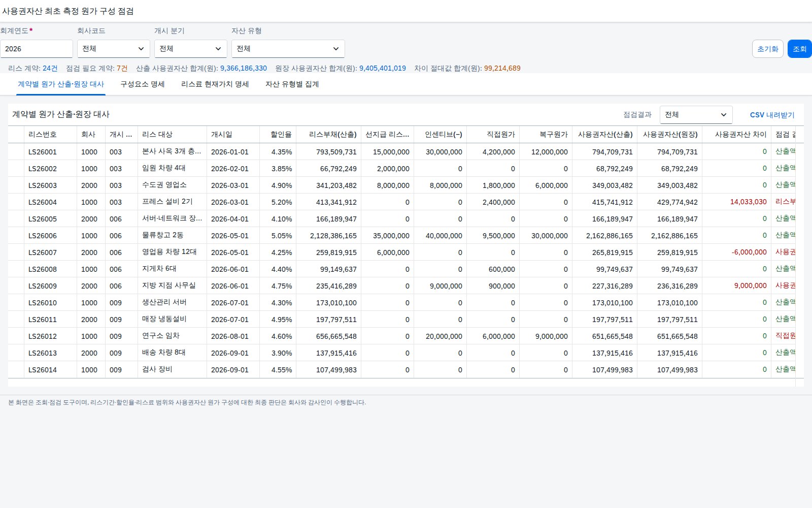Click lease number LS26005
The width and height of the screenshot is (812, 508).
point(43,219)
